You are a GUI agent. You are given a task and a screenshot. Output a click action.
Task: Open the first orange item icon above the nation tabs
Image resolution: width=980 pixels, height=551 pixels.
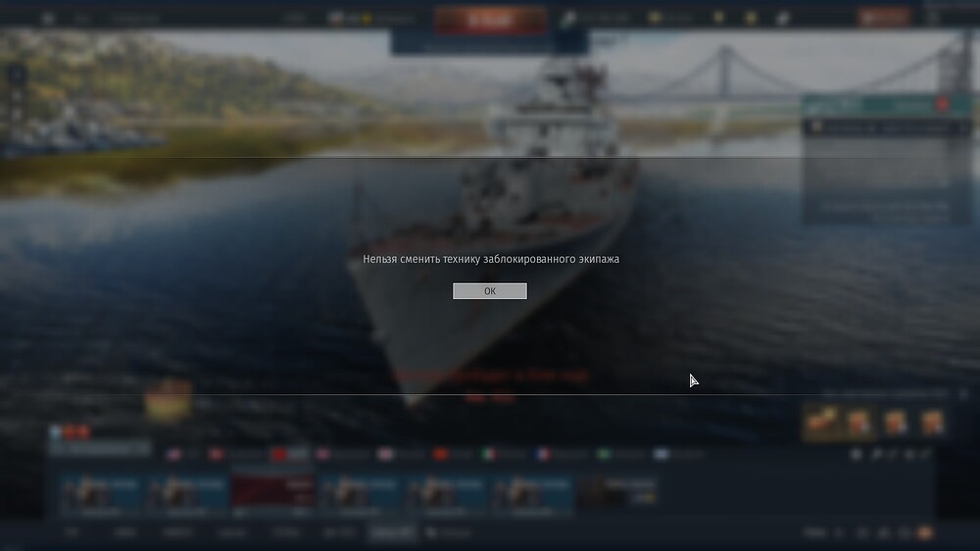tap(821, 423)
